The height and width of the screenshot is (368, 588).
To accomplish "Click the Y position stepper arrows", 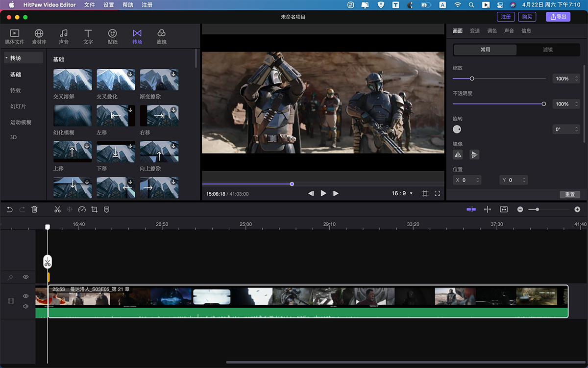I will [524, 180].
